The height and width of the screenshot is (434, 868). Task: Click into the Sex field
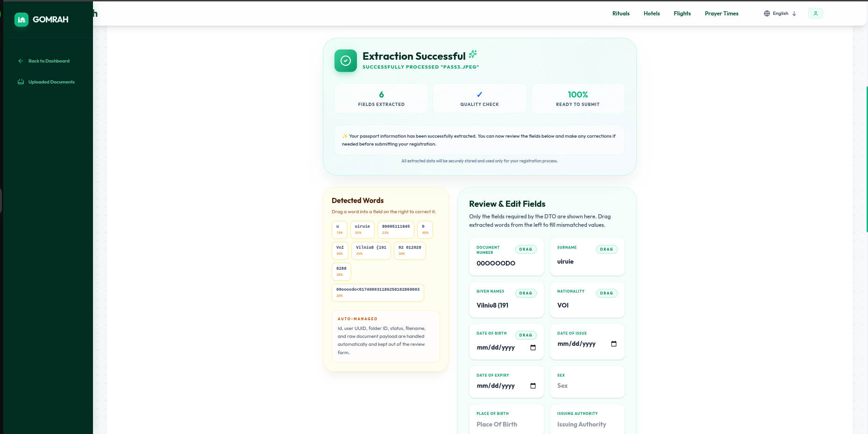click(587, 386)
